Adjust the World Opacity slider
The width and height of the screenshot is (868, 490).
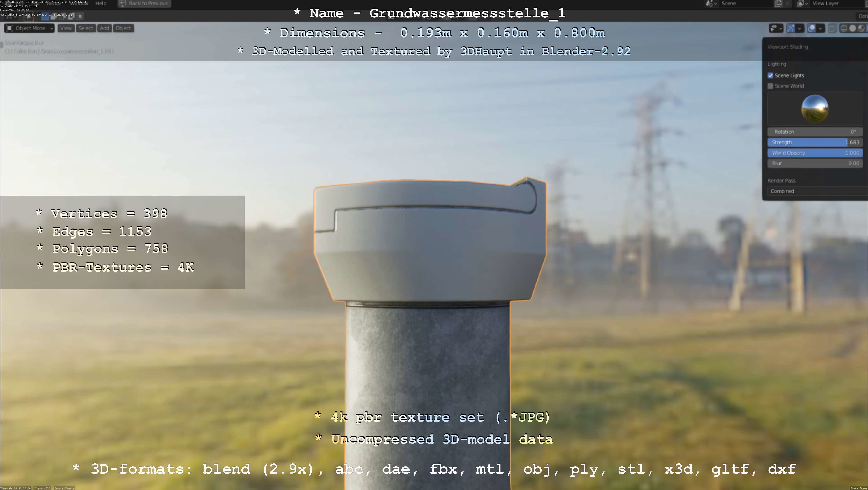[x=815, y=153]
